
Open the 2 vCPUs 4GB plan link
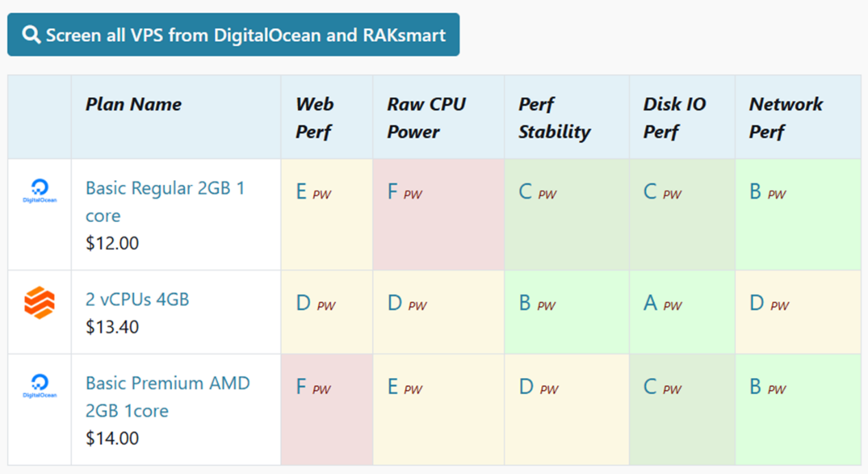click(137, 299)
